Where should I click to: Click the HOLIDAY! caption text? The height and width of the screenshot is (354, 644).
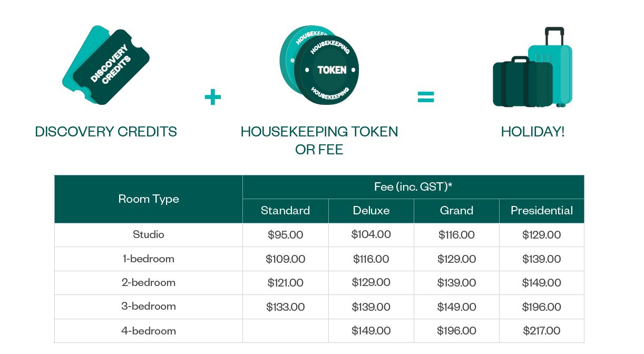(x=532, y=132)
